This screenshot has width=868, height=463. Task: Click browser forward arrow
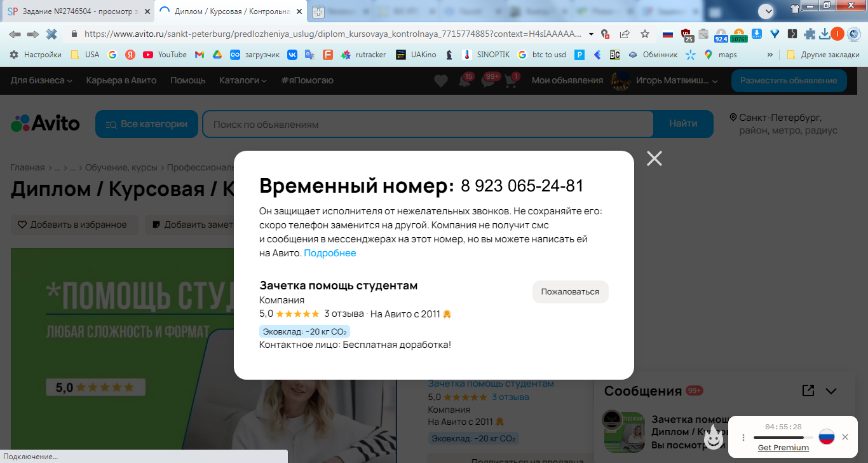[x=33, y=34]
